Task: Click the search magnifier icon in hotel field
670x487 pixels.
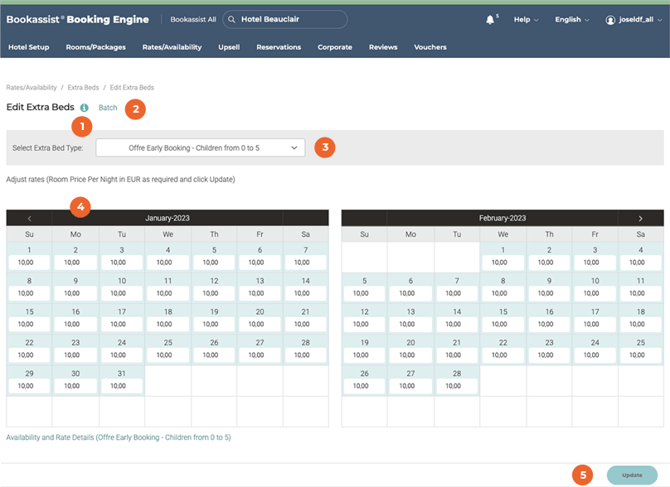Action: [231, 19]
